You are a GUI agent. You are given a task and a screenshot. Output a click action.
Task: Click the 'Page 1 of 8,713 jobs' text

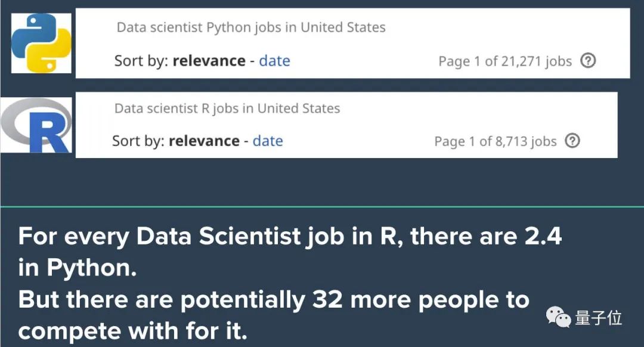495,141
